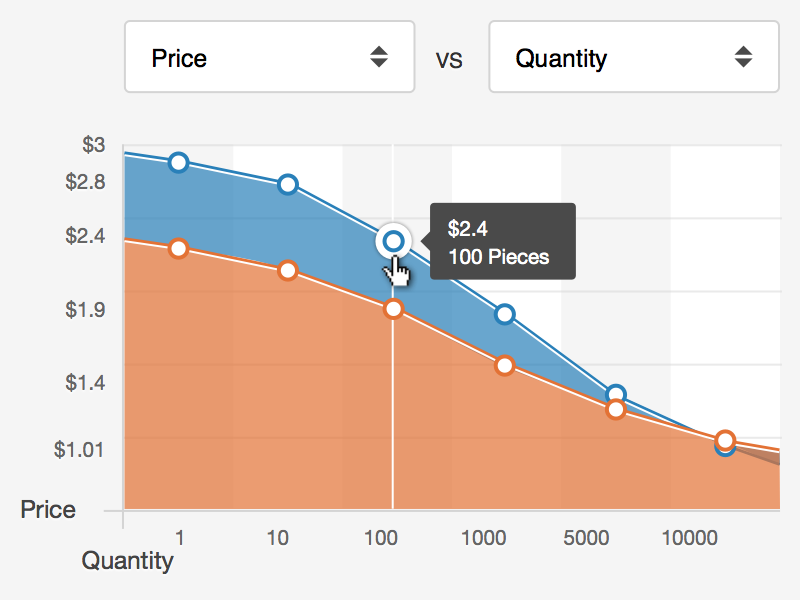Select the orange point at quantity 1000
Screen dimensions: 800x600
[x=505, y=366]
